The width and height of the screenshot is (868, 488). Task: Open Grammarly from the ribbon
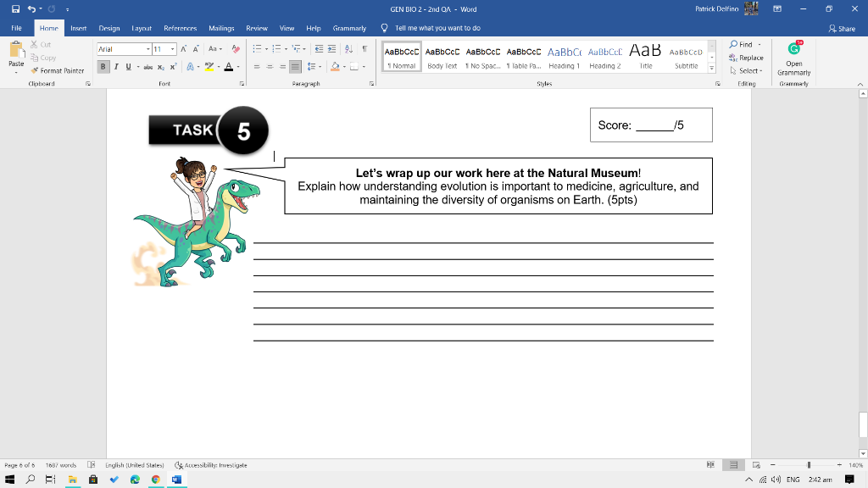point(793,58)
